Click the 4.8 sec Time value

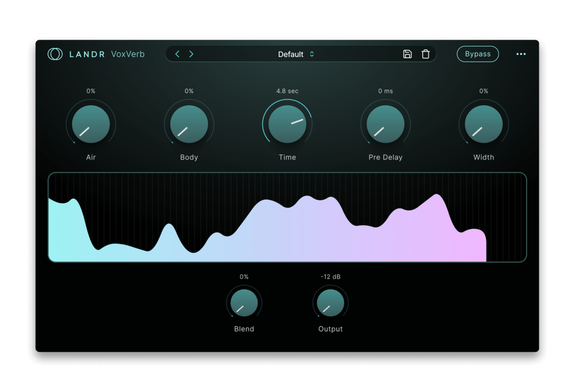pyautogui.click(x=287, y=91)
